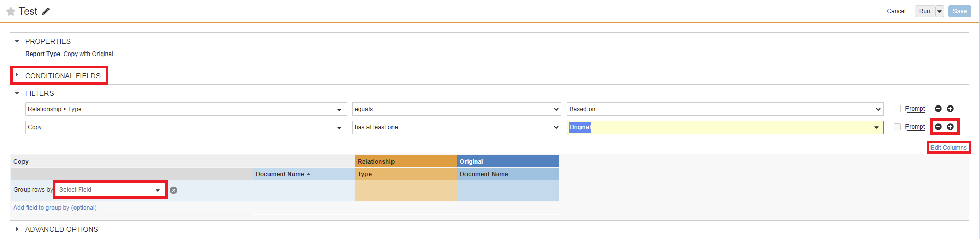Image resolution: width=980 pixels, height=239 pixels.
Task: Sort by Copy Document Name column arrow
Action: pyautogui.click(x=308, y=174)
